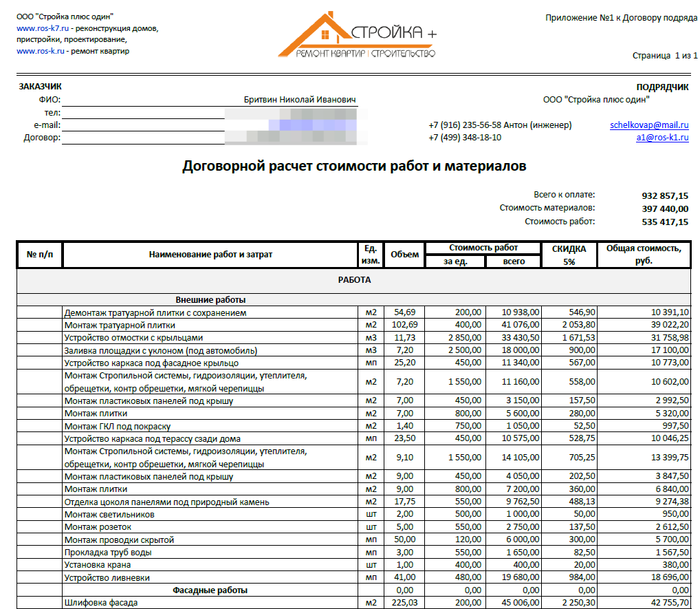The image size is (700, 609).
Task: Select row Шлифовка фасада
Action: click(354, 603)
